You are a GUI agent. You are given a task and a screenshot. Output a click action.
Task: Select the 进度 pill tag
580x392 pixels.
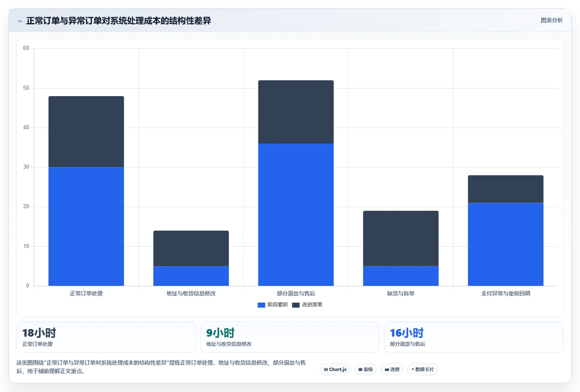[392, 369]
